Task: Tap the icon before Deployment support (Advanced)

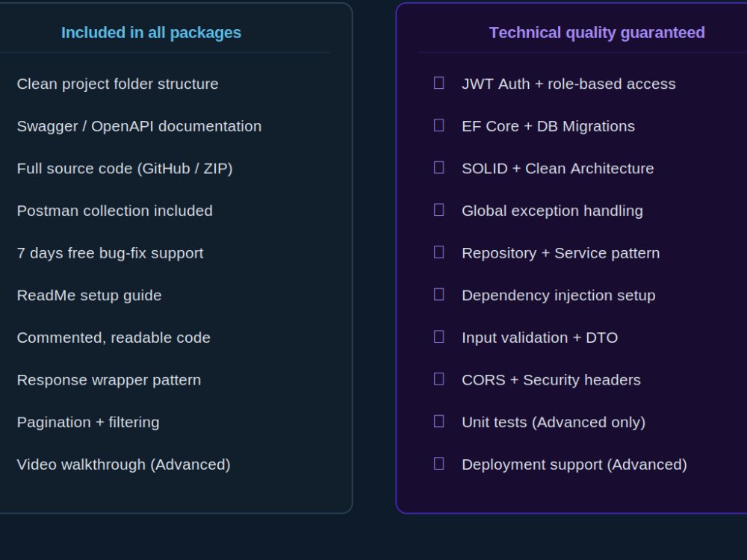Action: tap(438, 464)
